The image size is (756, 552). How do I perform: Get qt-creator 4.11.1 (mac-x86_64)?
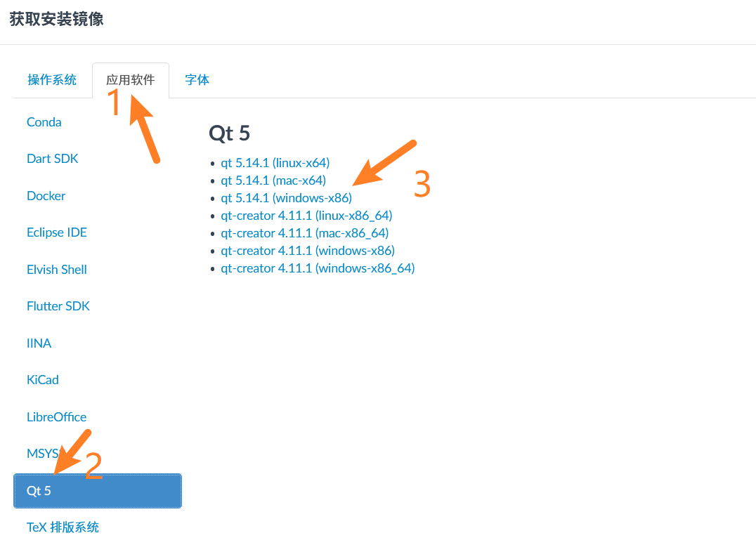point(305,233)
